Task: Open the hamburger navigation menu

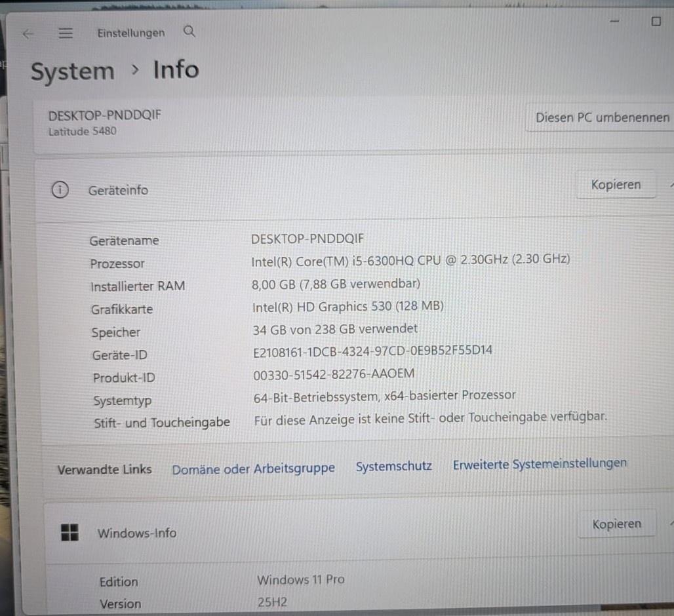Action: tap(66, 33)
